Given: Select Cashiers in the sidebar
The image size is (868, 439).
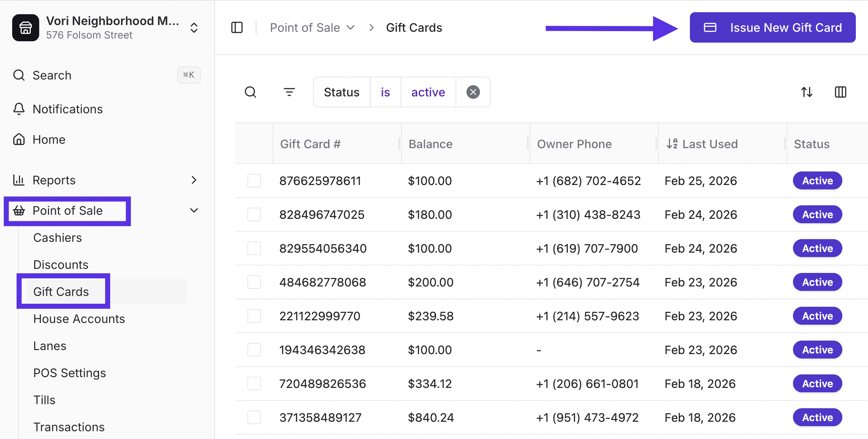Looking at the screenshot, I should [x=57, y=237].
